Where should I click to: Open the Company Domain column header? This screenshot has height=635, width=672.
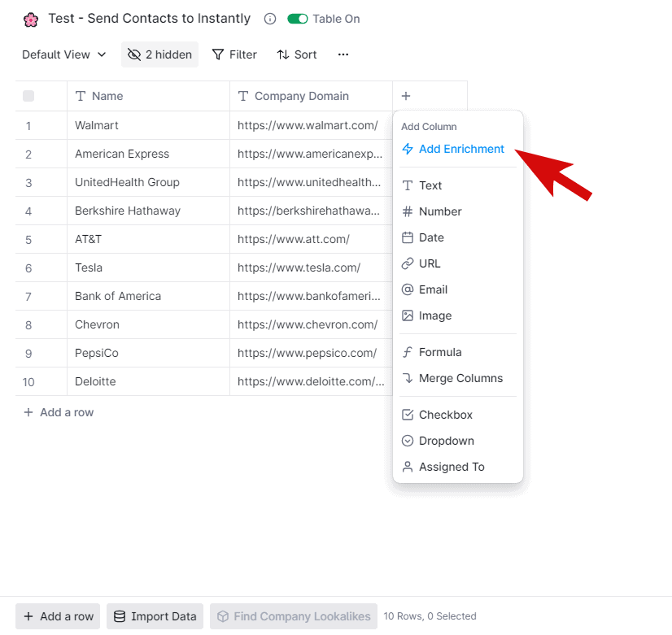[311, 96]
